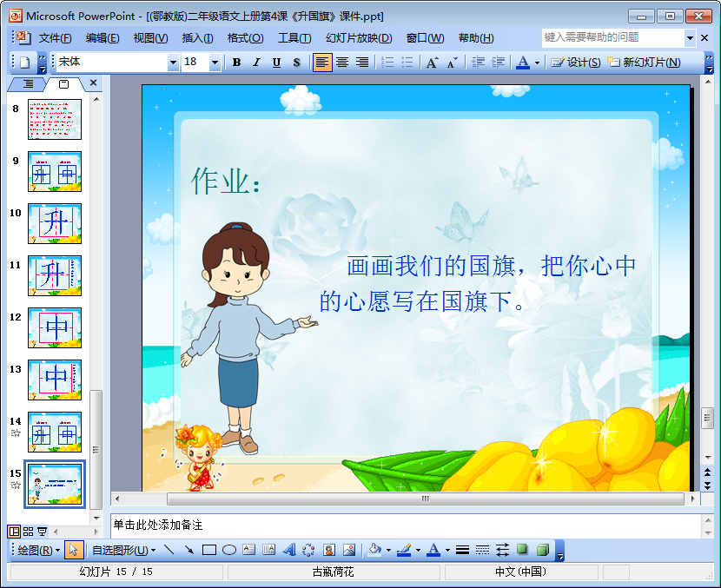This screenshot has width=721, height=588.
Task: Insert a horizontal text box
Action: (x=248, y=550)
